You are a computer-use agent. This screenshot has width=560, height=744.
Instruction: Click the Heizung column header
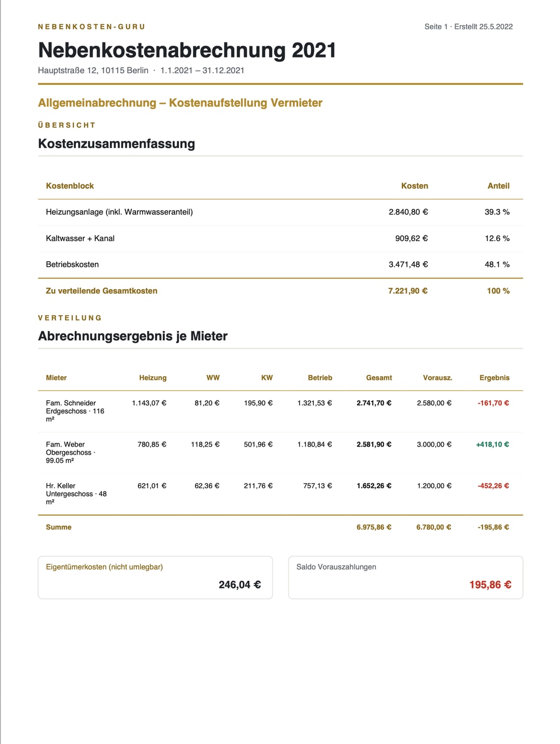coord(153,378)
